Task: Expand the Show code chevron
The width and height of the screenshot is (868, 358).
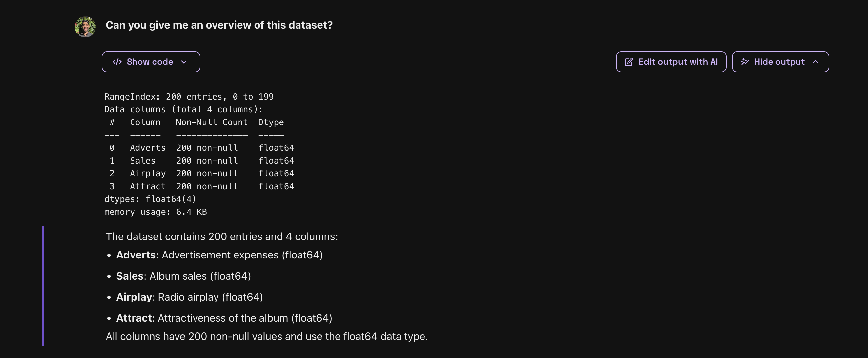Action: click(x=184, y=62)
